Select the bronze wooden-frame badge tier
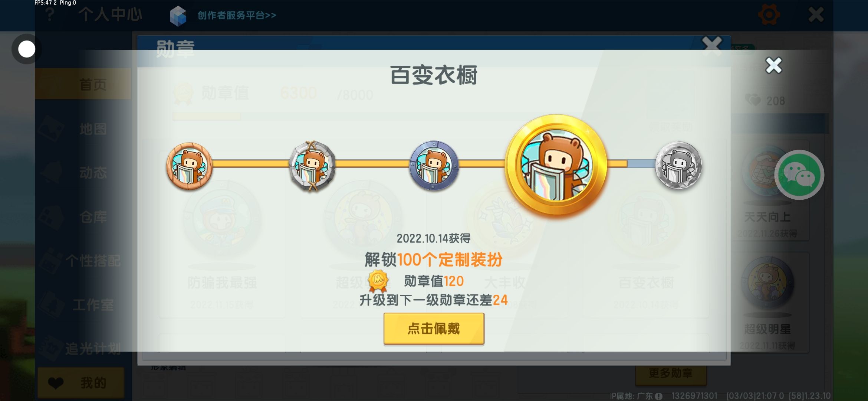 click(x=190, y=166)
